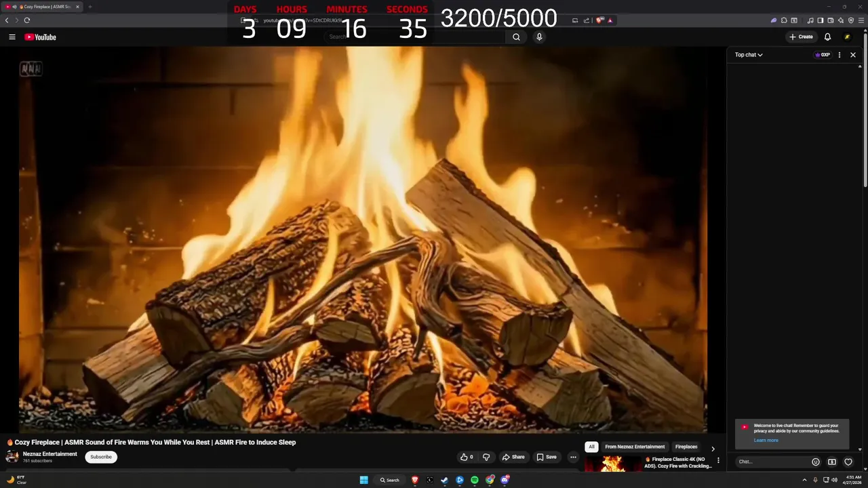Image resolution: width=868 pixels, height=488 pixels.
Task: Show hidden system tray icons
Action: [x=805, y=480]
